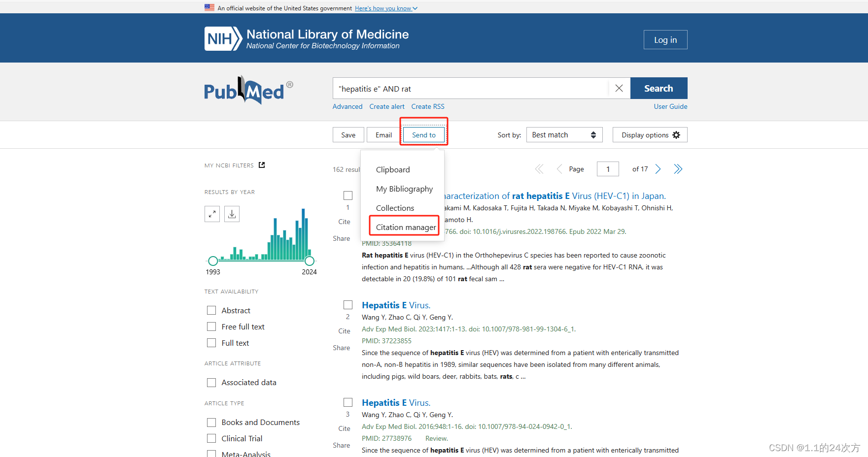Open result 3 Hepatitis E Virus title
Image resolution: width=868 pixels, height=457 pixels.
[x=396, y=403]
